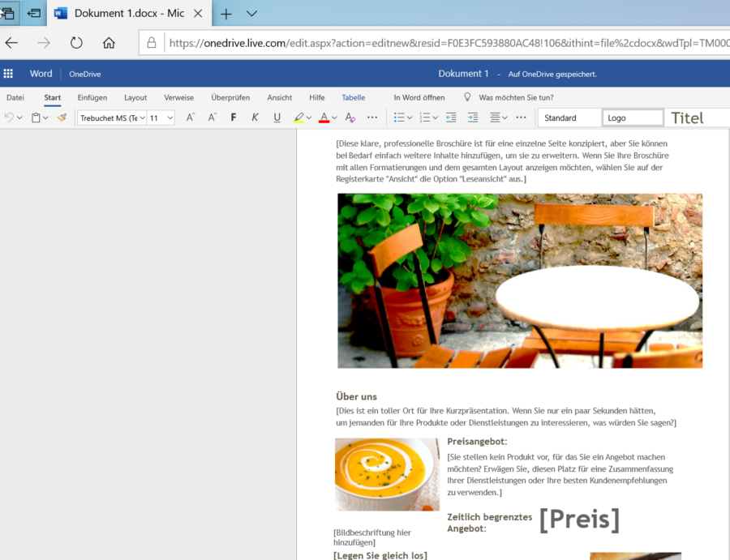This screenshot has width=730, height=560.
Task: Reload the page with the browser refresh icon
Action: point(75,42)
